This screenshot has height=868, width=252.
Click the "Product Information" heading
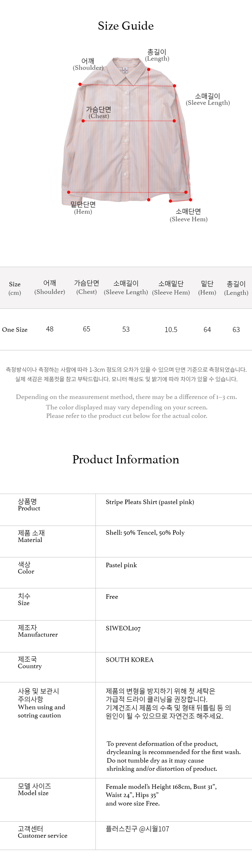point(126,460)
